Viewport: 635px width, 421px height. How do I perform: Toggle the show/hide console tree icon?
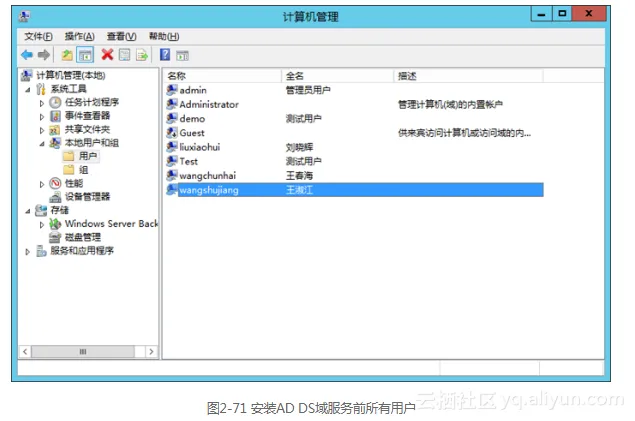point(85,55)
